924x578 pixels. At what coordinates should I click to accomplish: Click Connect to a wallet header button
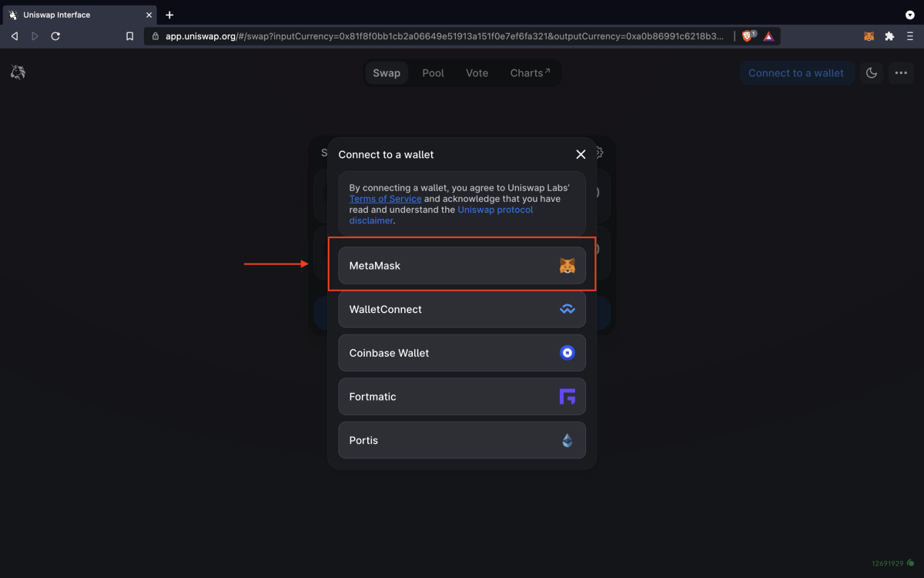(796, 73)
